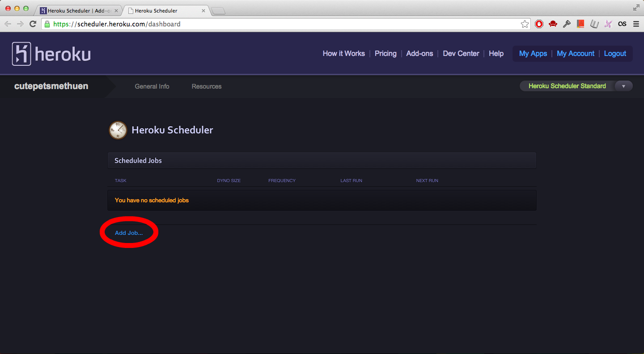Click the Heroku logo
Screen dimensions: 644x354
pos(51,54)
